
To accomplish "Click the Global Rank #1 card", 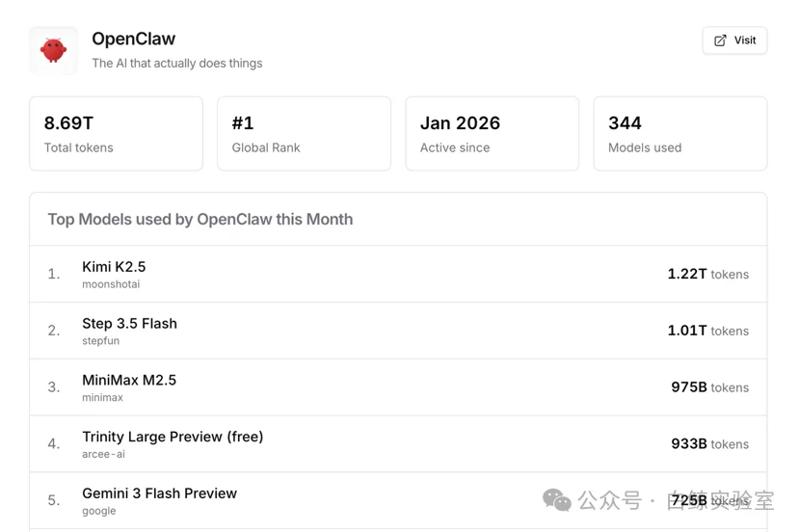I will click(x=304, y=134).
